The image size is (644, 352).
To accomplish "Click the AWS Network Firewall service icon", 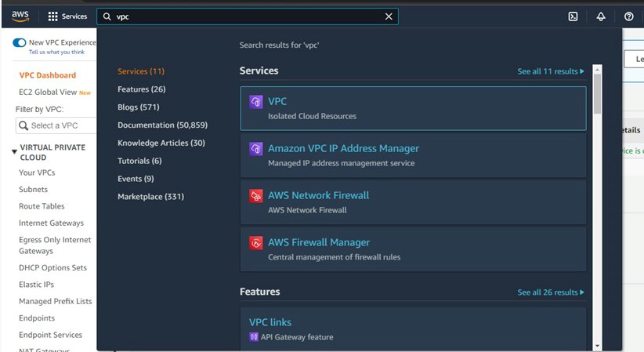I will [x=256, y=196].
